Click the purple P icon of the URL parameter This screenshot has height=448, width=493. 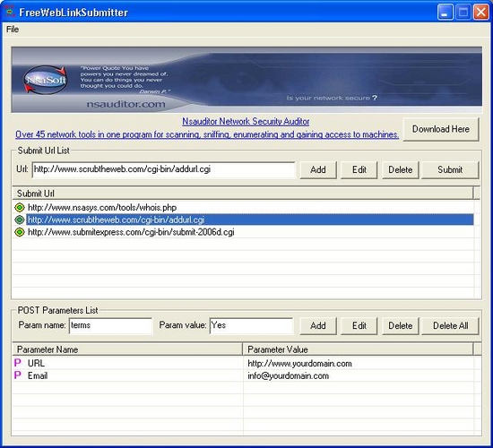18,363
